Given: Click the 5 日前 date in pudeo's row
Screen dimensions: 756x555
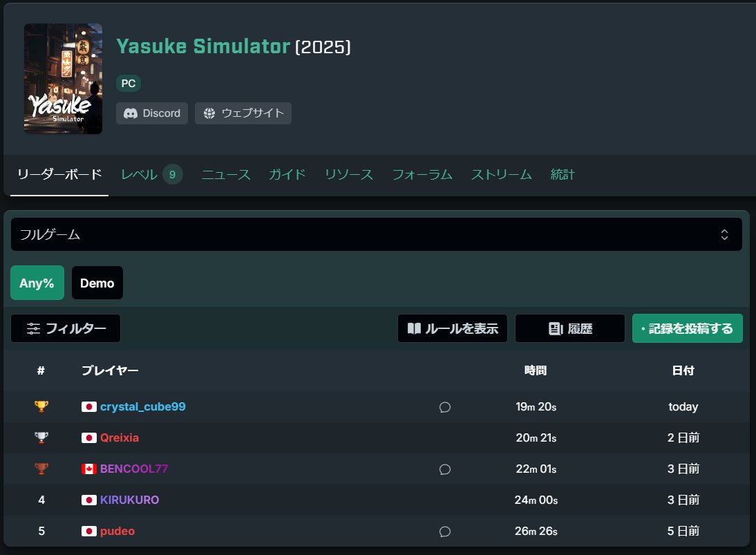Looking at the screenshot, I should tap(683, 531).
